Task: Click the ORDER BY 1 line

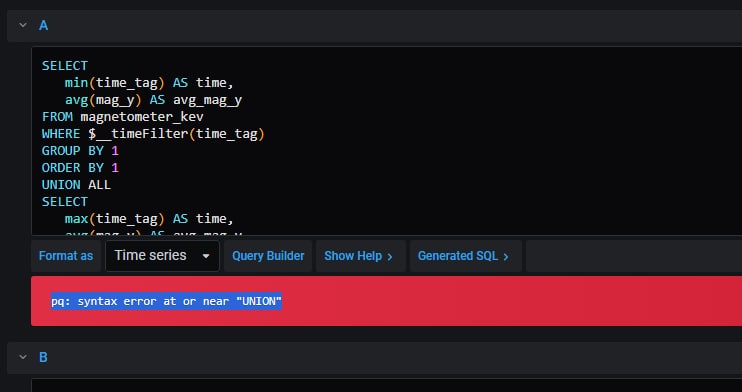Action: pos(80,168)
